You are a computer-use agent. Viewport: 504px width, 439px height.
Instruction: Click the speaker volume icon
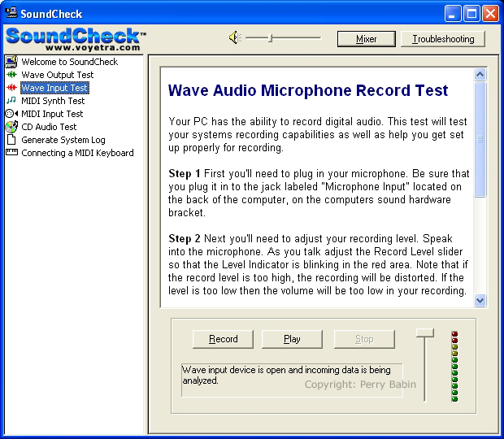coord(235,38)
